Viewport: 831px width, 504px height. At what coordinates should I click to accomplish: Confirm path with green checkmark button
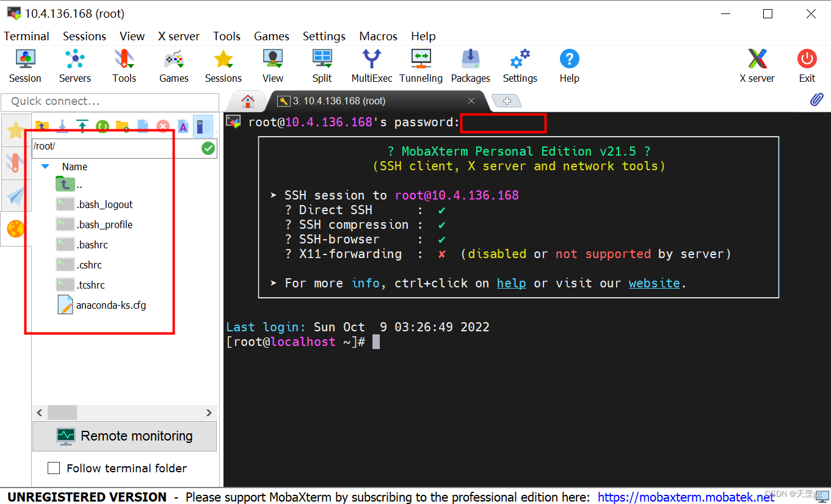point(208,148)
